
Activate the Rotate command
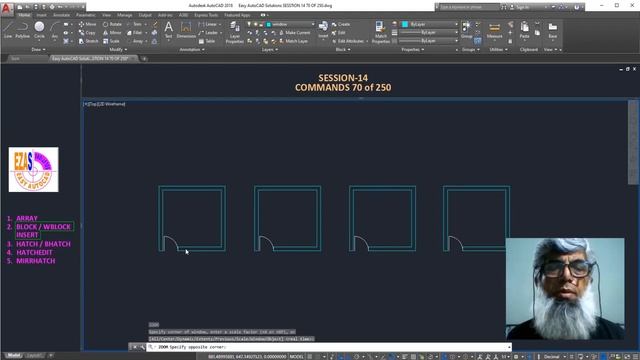coord(112,24)
